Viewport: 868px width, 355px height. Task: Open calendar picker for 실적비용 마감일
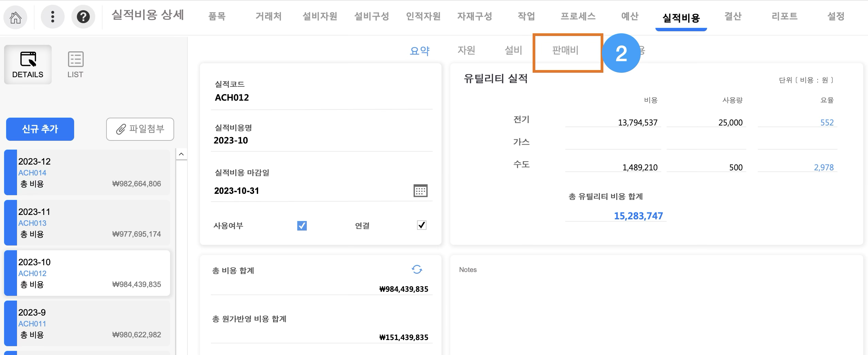tap(420, 191)
